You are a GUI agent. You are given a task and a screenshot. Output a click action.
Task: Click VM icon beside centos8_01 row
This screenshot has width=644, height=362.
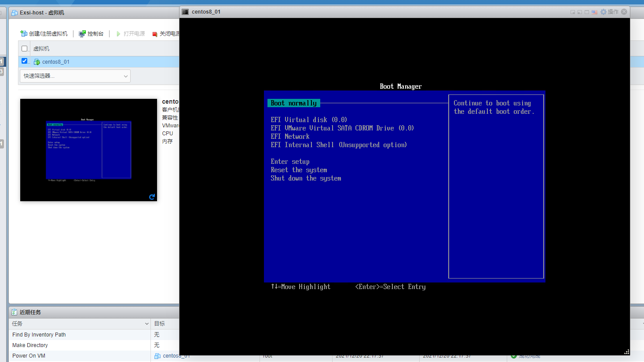[37, 62]
